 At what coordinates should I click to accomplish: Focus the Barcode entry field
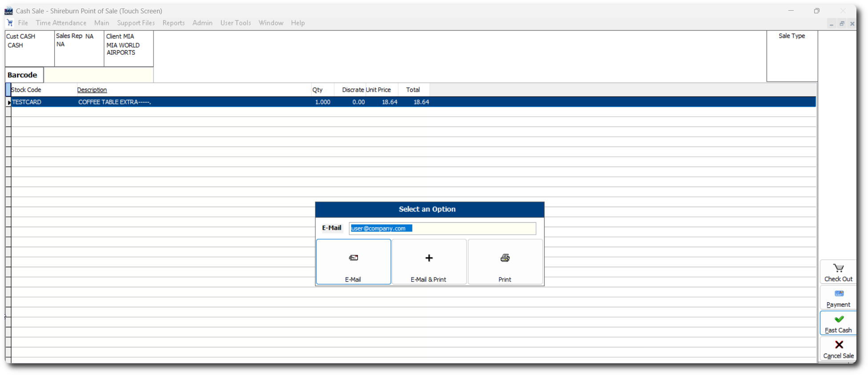coord(98,75)
